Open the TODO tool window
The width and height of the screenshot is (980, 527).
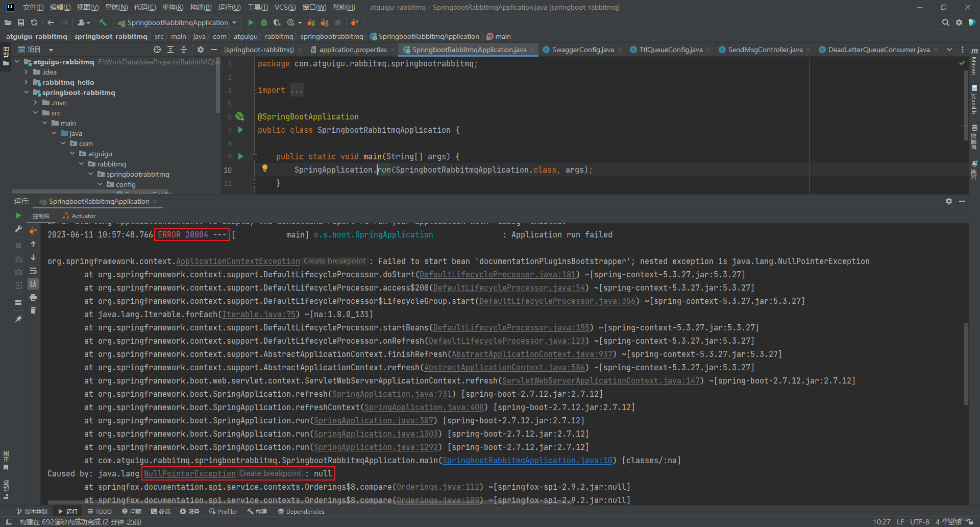pyautogui.click(x=100, y=511)
